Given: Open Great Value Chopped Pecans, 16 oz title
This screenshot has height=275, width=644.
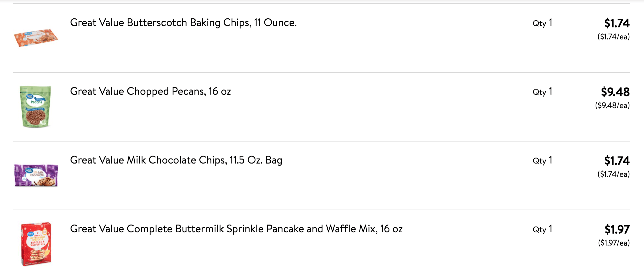Looking at the screenshot, I should 150,91.
